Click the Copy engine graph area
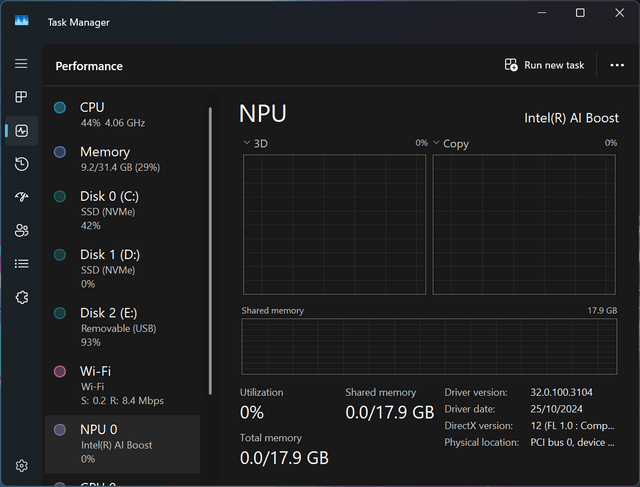 click(x=524, y=224)
